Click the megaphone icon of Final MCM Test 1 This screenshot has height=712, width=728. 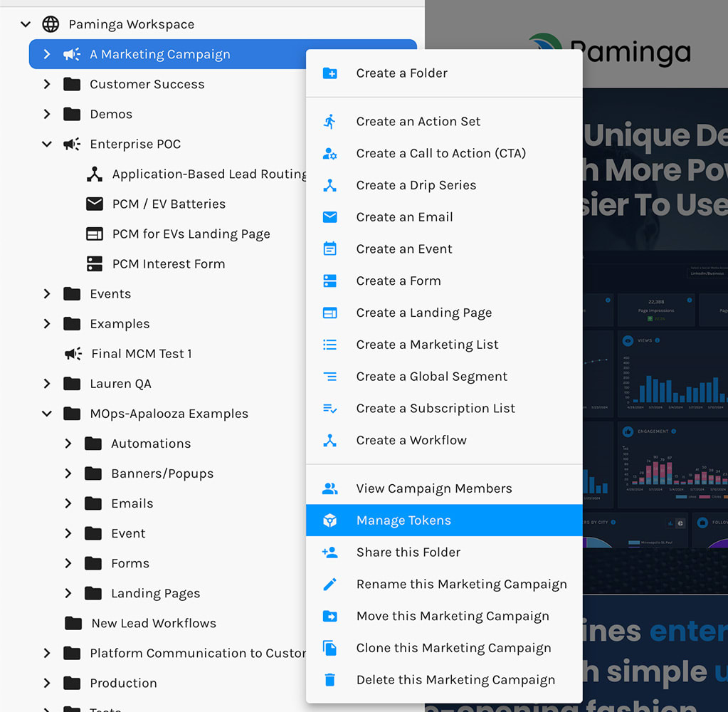pos(73,354)
